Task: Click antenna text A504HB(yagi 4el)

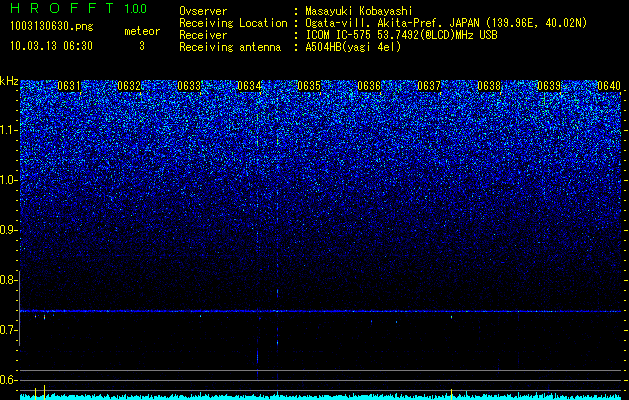Action: [x=353, y=47]
